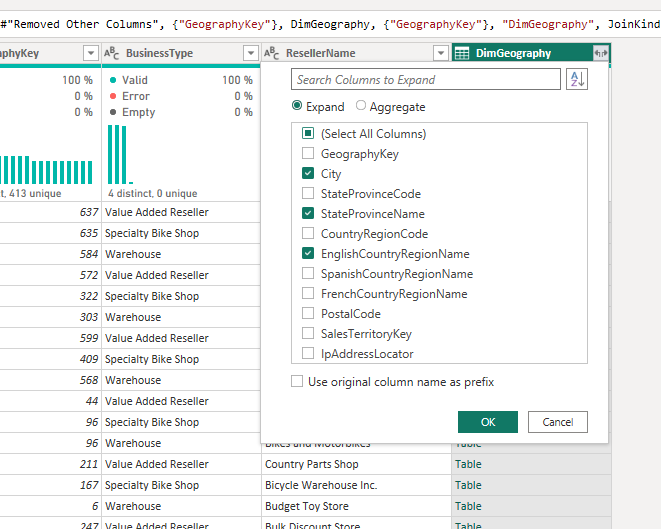This screenshot has height=529, width=661.
Task: Open the ResellerName column filter dropdown
Action: point(441,53)
